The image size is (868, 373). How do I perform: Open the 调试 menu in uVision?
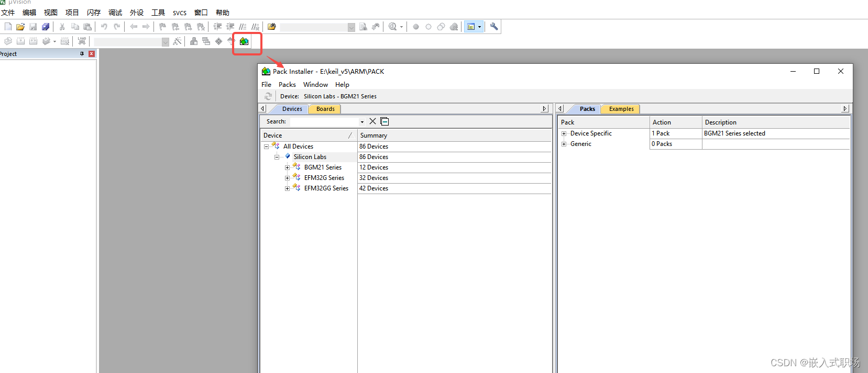coord(115,13)
